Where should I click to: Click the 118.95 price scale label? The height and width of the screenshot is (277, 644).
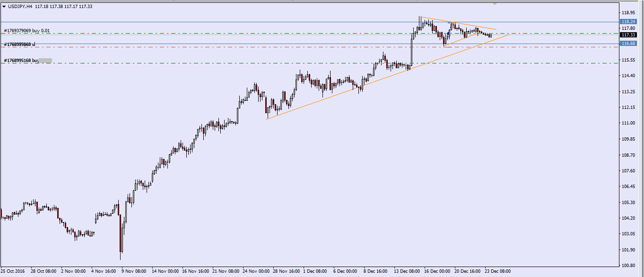628,12
